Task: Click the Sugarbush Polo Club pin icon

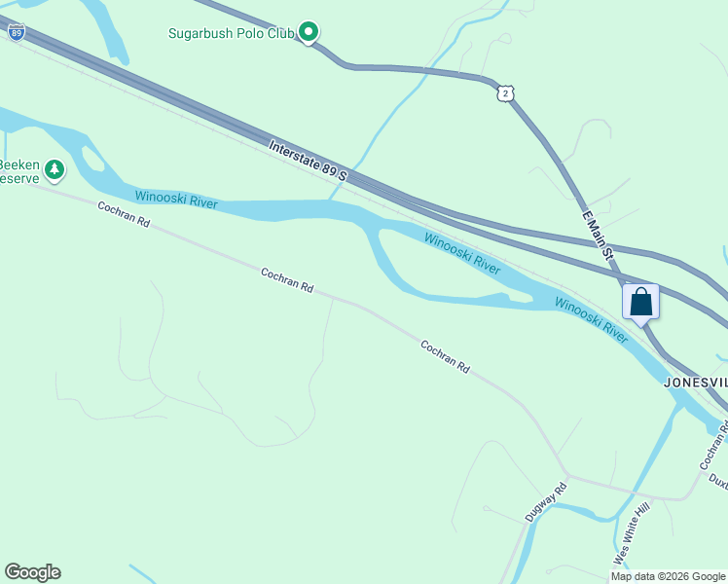Action: pyautogui.click(x=308, y=32)
